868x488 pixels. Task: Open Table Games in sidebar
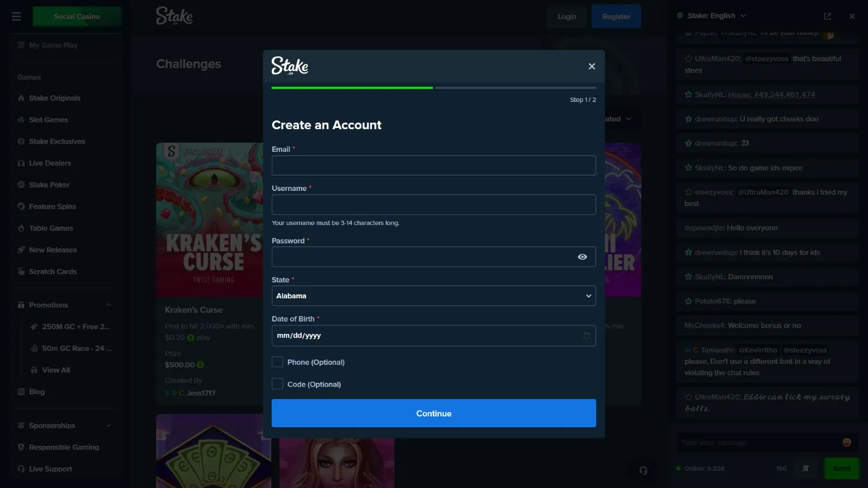(51, 228)
